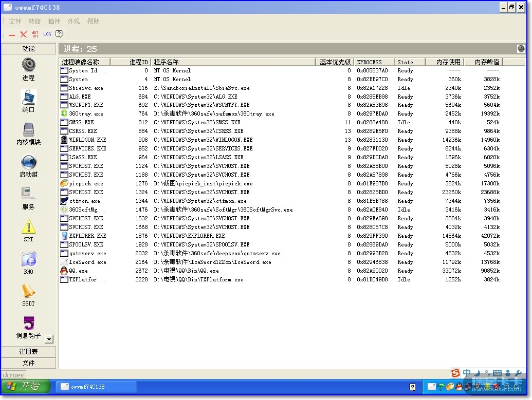Image resolution: width=532 pixels, height=400 pixels.
Task: Sort by 基本优先级 column header
Action: click(x=335, y=62)
